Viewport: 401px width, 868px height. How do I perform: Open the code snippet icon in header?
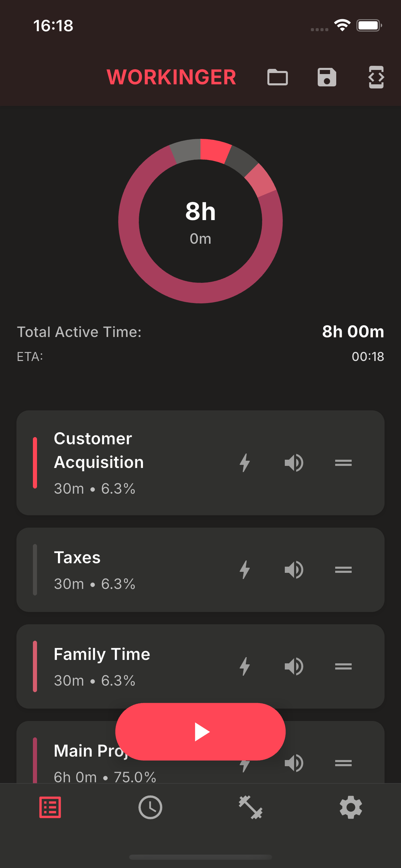(x=376, y=77)
